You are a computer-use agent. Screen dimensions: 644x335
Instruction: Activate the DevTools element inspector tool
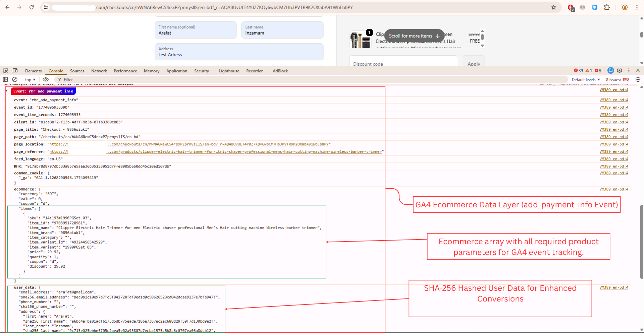pos(5,71)
